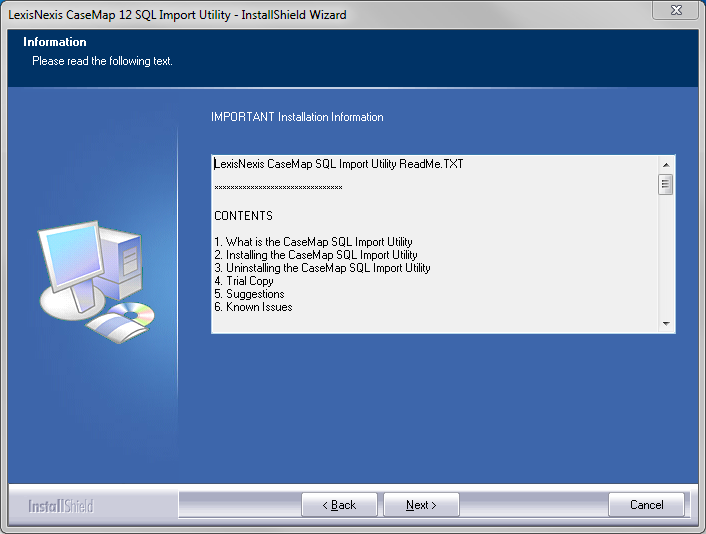Select line '3. Uninstalling the CaseMap SQL Import Utility'

pyautogui.click(x=322, y=268)
